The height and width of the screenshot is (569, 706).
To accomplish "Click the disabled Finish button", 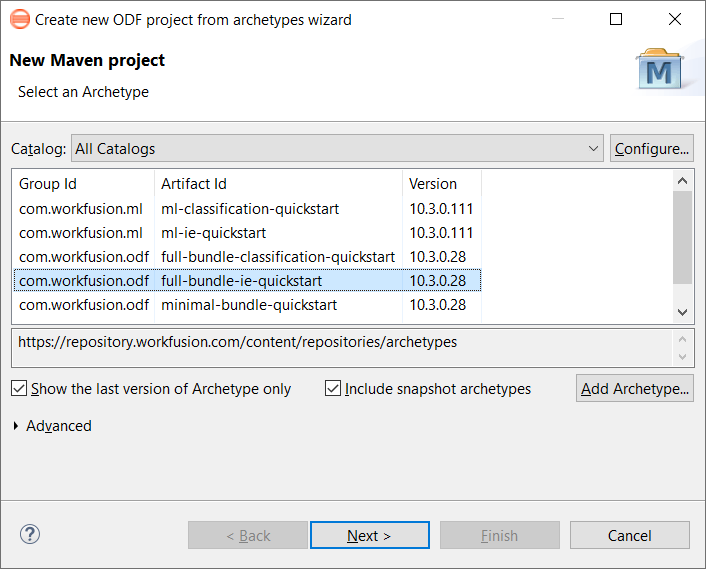I will (500, 535).
